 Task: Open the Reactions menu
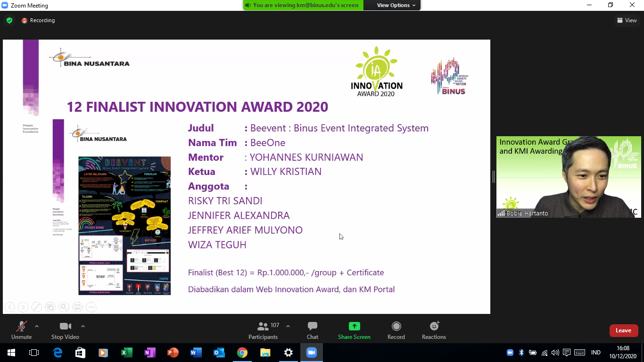(x=434, y=330)
